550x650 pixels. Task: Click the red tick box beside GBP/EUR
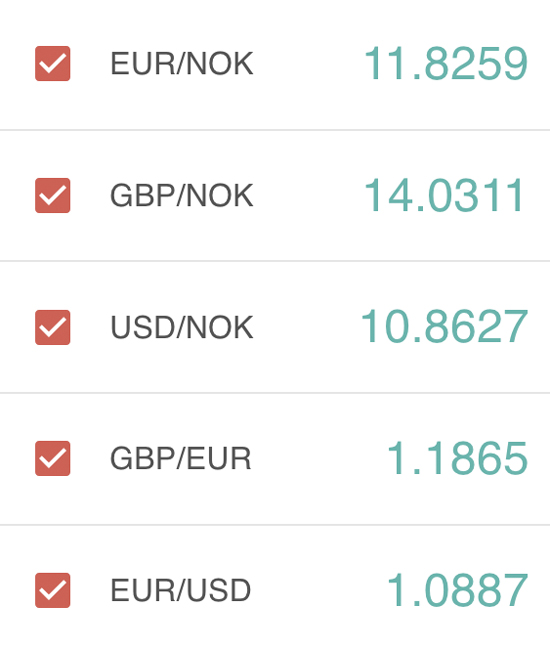coord(53,458)
